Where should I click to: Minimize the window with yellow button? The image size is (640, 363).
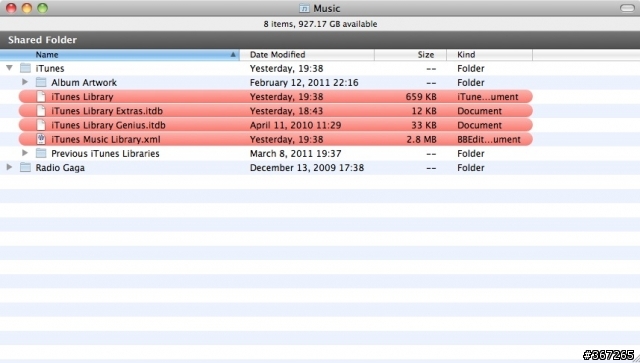coord(27,8)
